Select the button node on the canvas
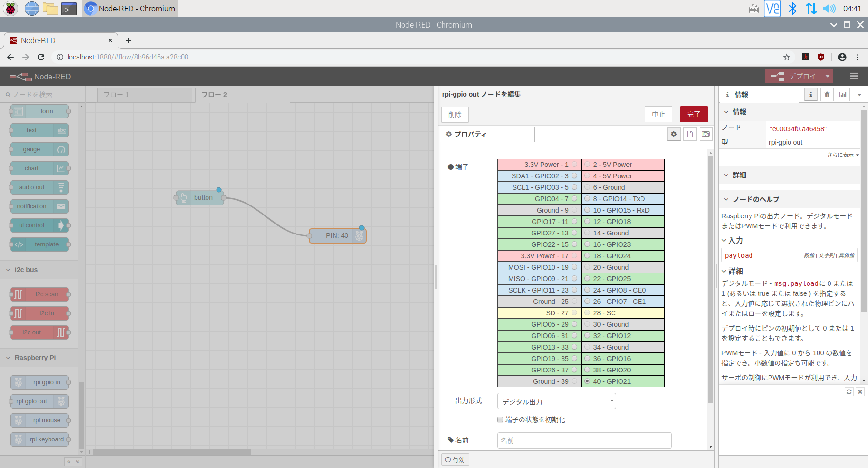 click(200, 197)
